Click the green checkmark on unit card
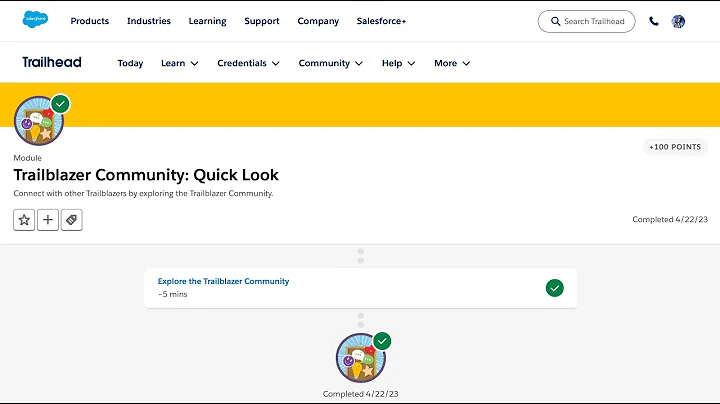Viewport: 720px width, 404px height. (x=555, y=288)
